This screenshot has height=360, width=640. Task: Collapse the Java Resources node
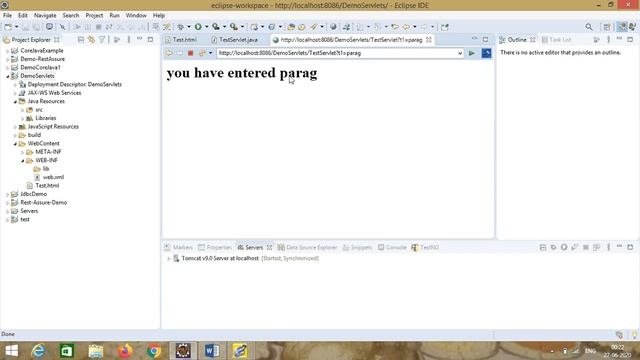point(15,102)
